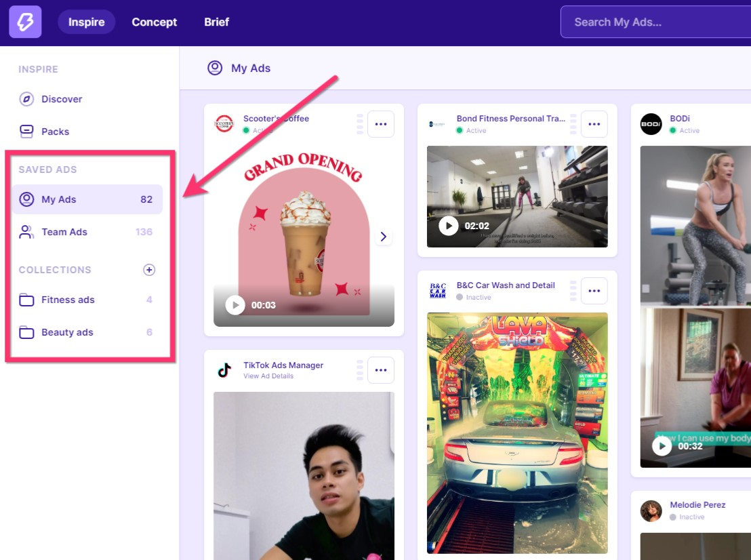Click the B&C Car Wash logo

pyautogui.click(x=438, y=290)
